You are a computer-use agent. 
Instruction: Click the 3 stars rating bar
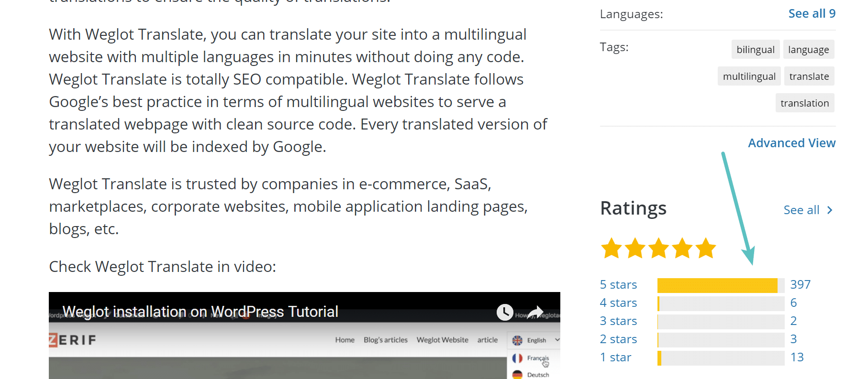pyautogui.click(x=721, y=322)
